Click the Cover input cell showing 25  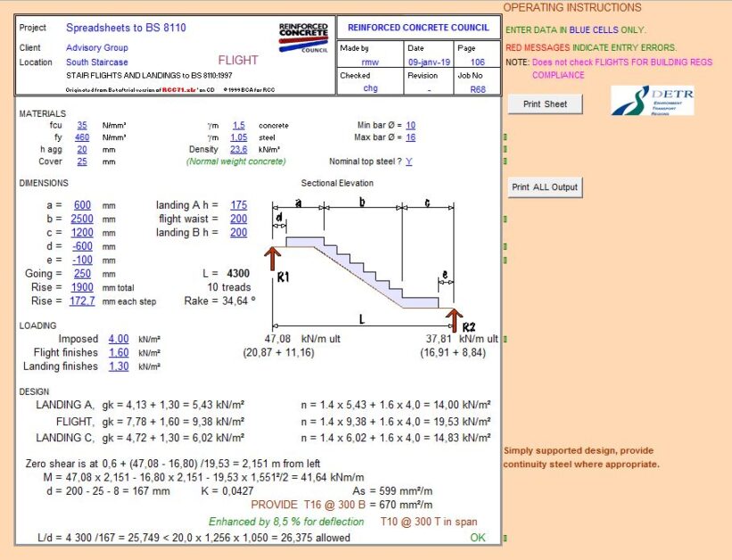point(80,161)
